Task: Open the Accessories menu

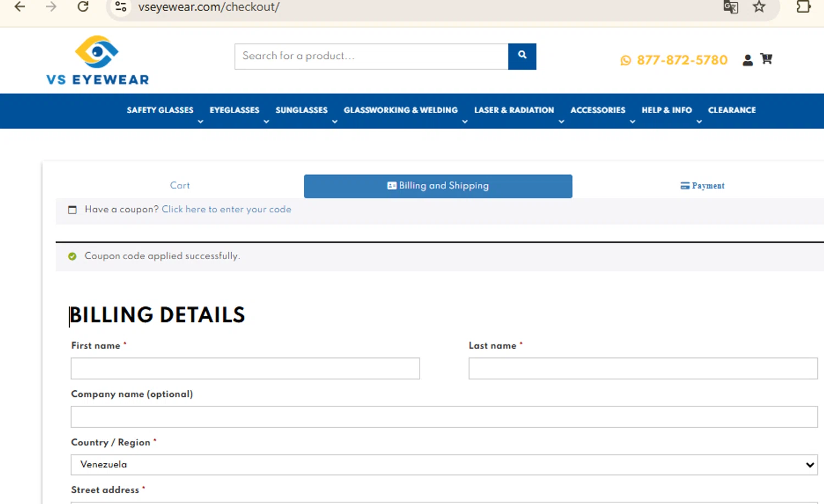Action: [x=598, y=110]
